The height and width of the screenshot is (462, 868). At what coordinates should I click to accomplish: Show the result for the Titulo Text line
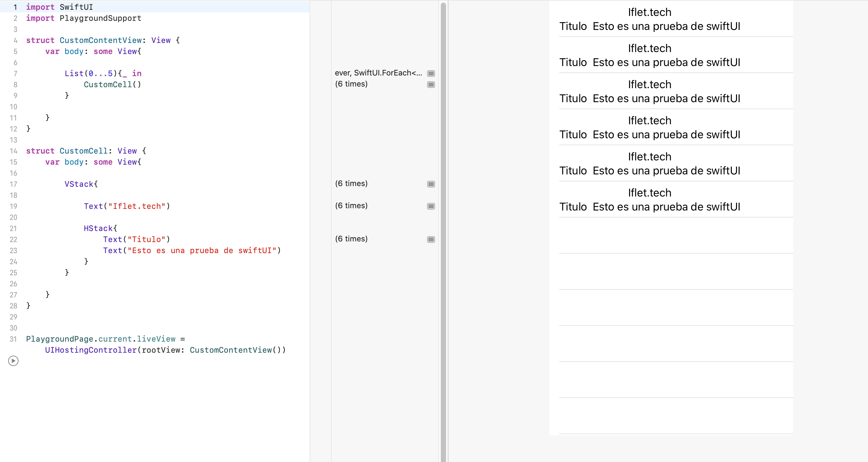[x=431, y=239]
